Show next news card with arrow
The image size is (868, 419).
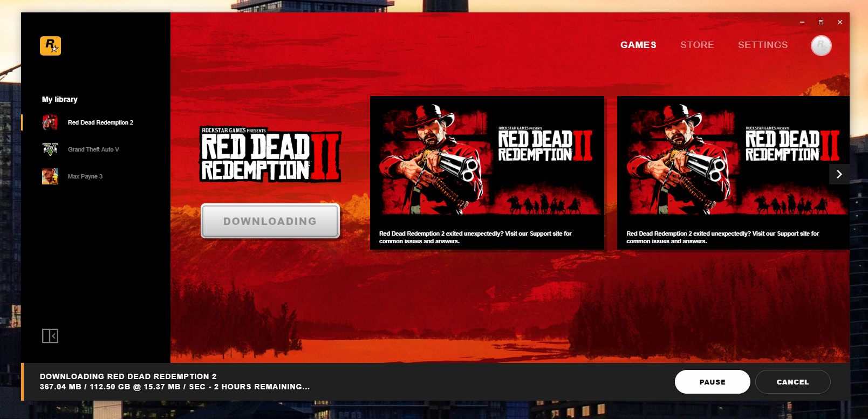[x=839, y=174]
